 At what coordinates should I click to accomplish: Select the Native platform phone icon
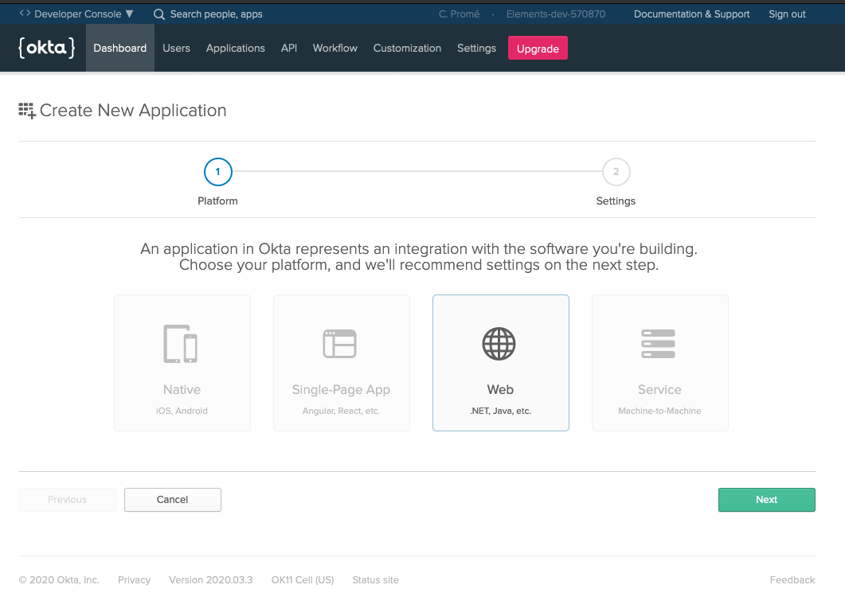(x=181, y=344)
